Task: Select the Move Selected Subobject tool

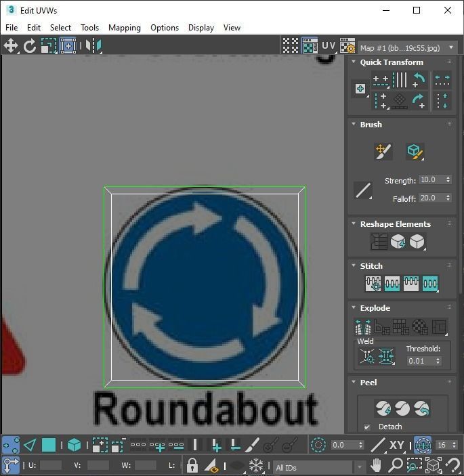Action: (x=11, y=46)
